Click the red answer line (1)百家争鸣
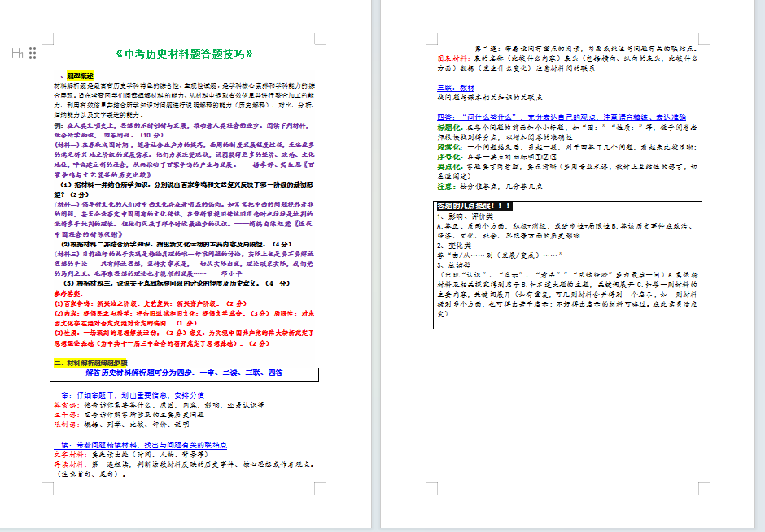 [151, 303]
